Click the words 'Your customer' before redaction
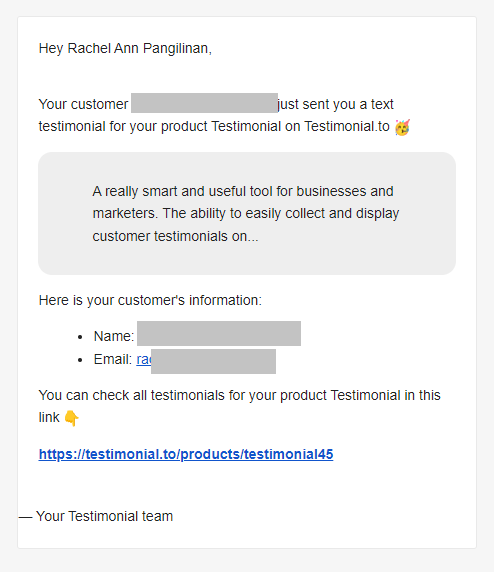 [x=84, y=105]
